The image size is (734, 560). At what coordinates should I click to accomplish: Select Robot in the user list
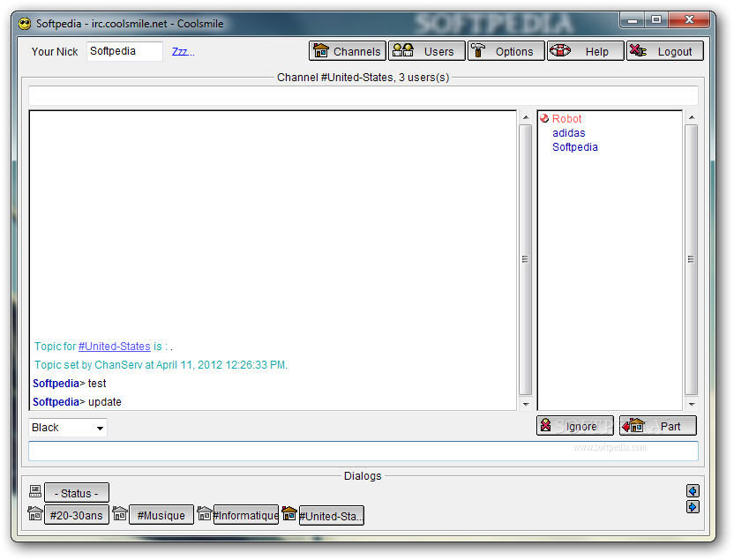(x=566, y=119)
